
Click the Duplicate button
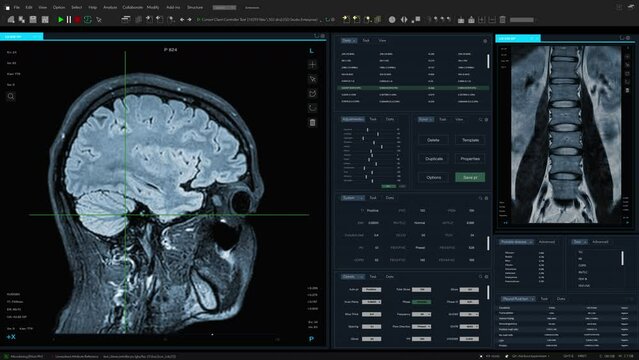(433, 159)
